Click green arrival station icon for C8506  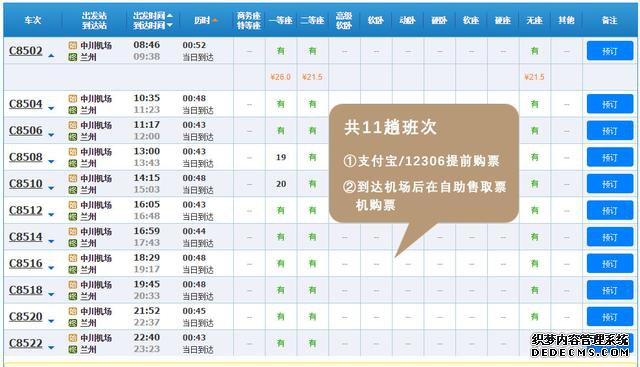(x=73, y=137)
